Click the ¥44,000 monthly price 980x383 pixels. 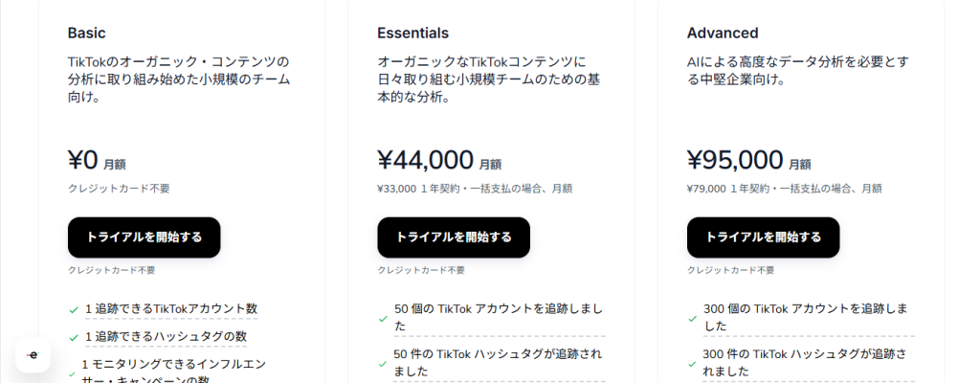coord(426,159)
